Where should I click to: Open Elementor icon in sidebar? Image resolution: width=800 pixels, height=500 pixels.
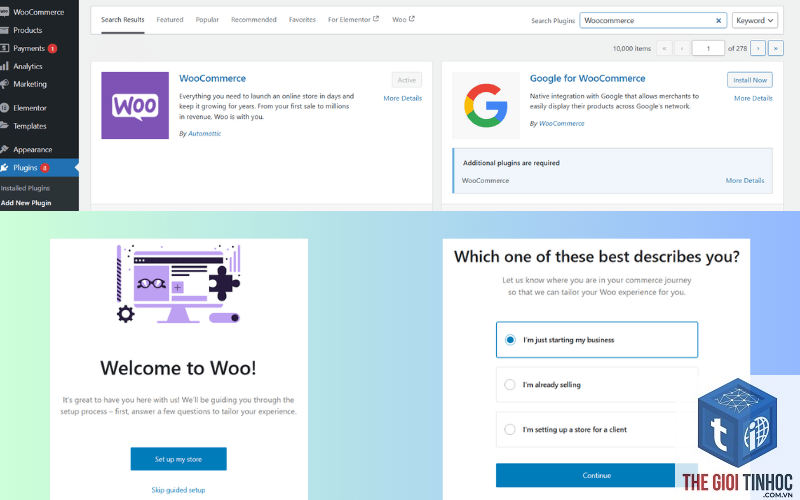(x=5, y=108)
